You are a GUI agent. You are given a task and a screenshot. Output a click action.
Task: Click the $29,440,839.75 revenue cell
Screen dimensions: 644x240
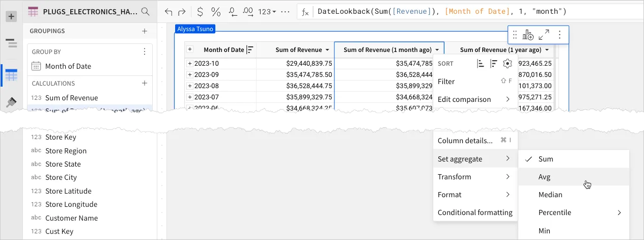[295, 64]
